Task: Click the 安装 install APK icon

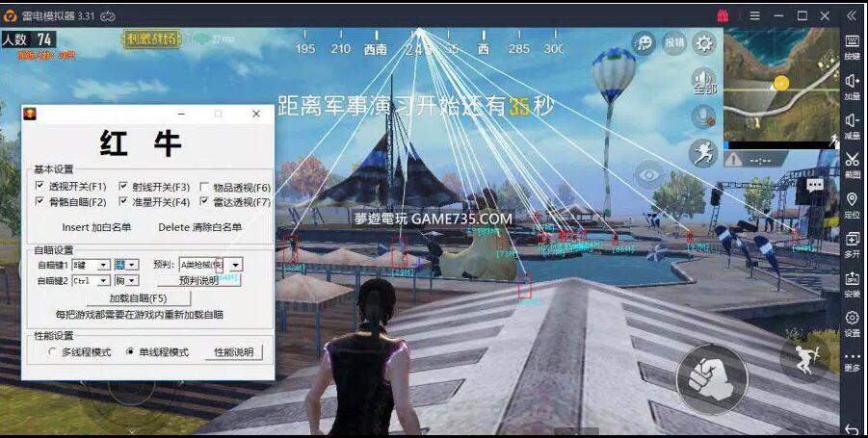Action: coord(852,284)
